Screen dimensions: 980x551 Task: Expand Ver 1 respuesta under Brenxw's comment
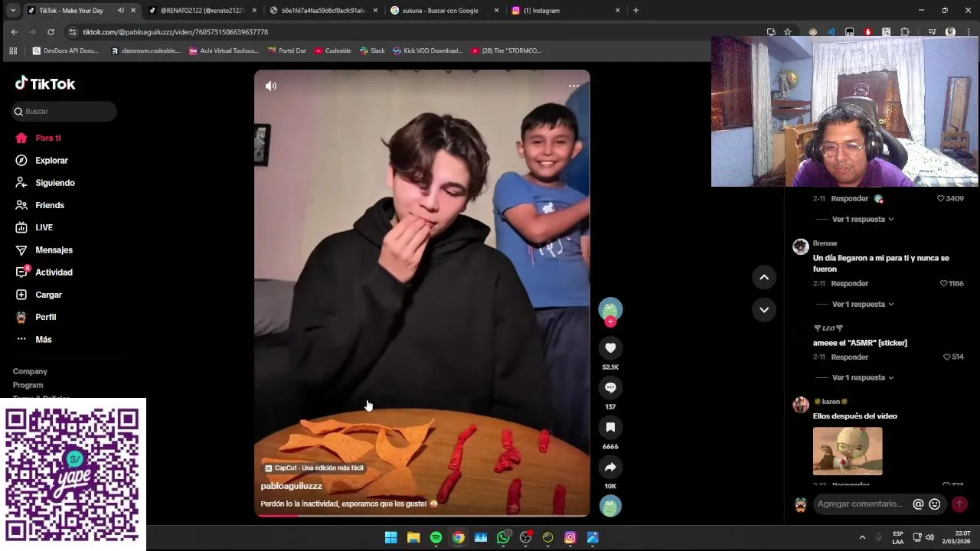863,304
